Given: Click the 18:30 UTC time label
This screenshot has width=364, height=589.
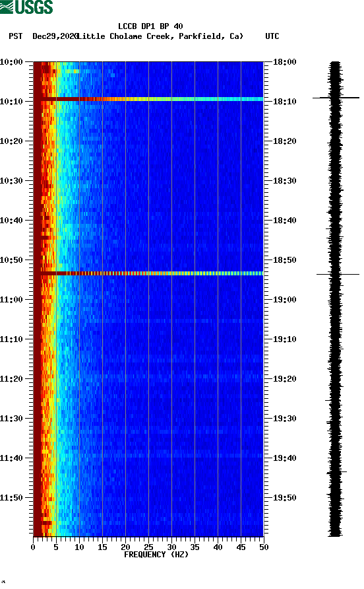Looking at the screenshot, I should 284,181.
